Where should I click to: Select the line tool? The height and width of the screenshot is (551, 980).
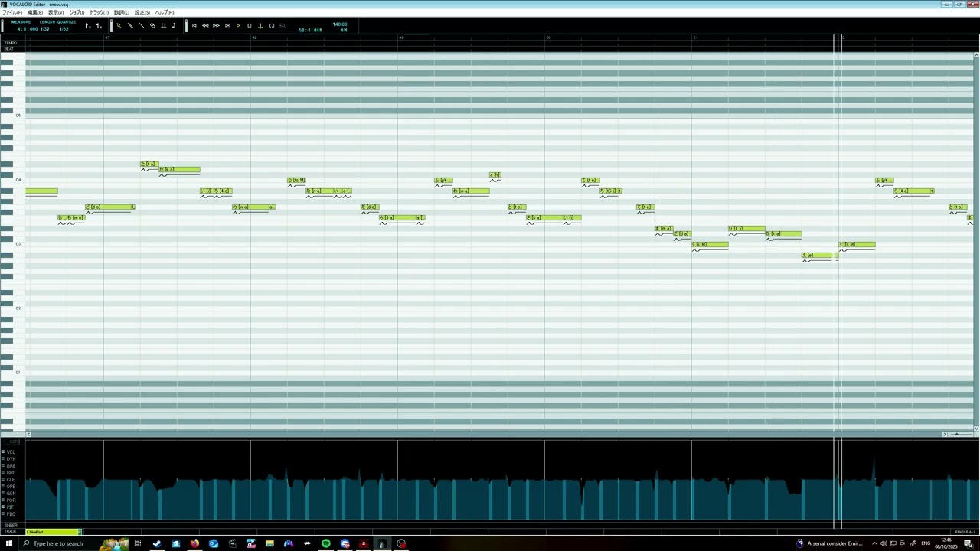(x=141, y=25)
